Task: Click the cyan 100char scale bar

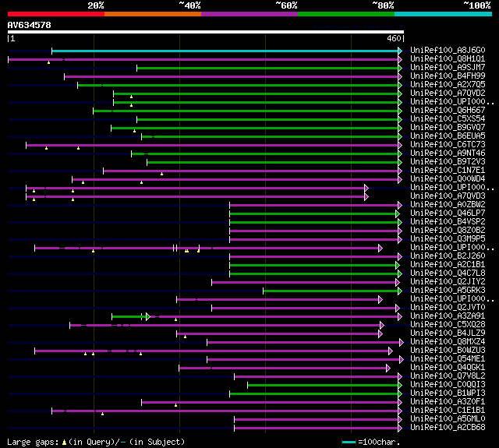Action: (349, 442)
